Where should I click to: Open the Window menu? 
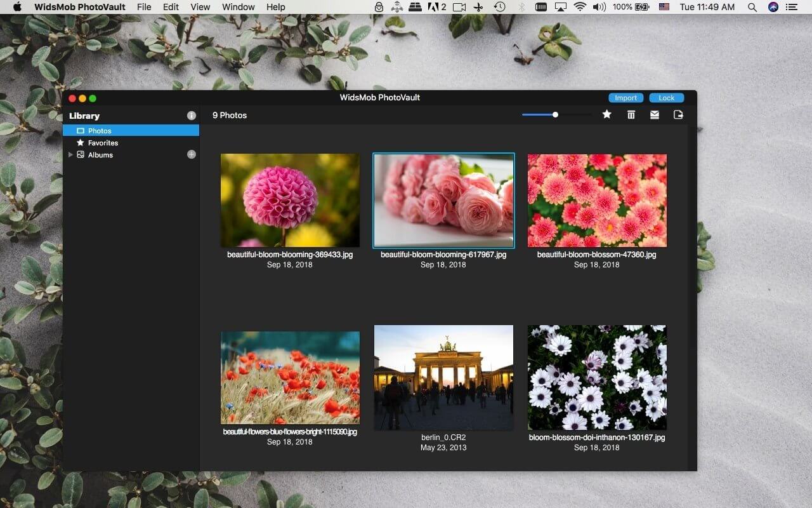click(x=238, y=7)
